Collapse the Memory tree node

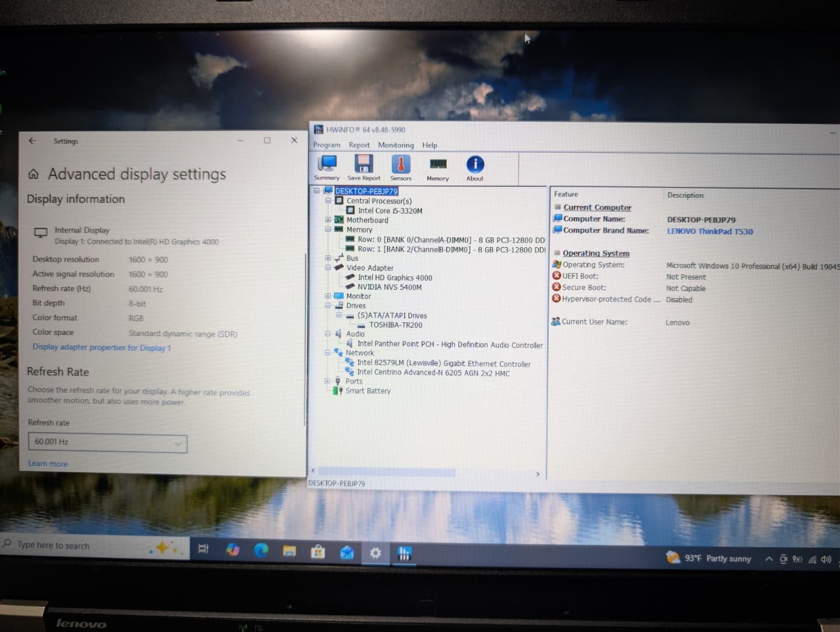tap(328, 229)
